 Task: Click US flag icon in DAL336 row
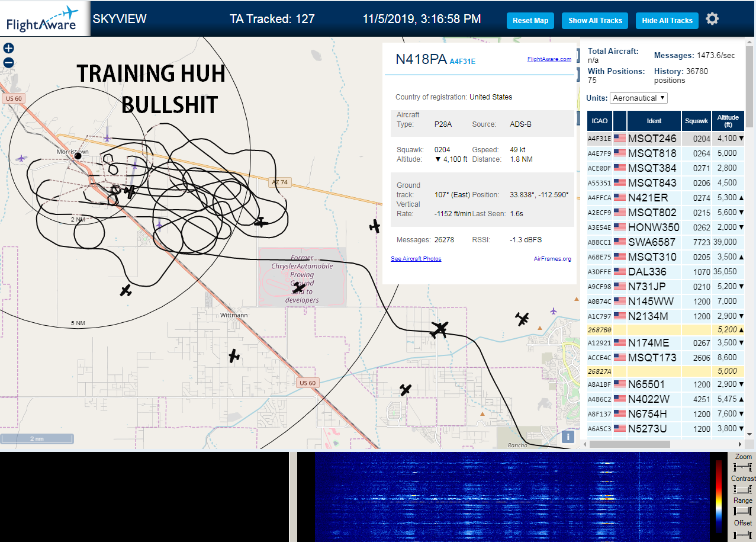620,272
